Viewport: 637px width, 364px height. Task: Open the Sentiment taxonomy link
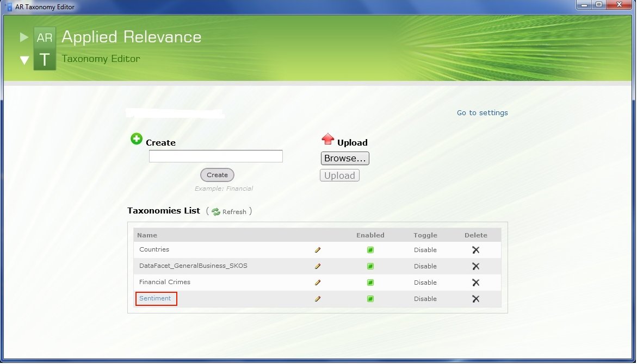coord(155,298)
